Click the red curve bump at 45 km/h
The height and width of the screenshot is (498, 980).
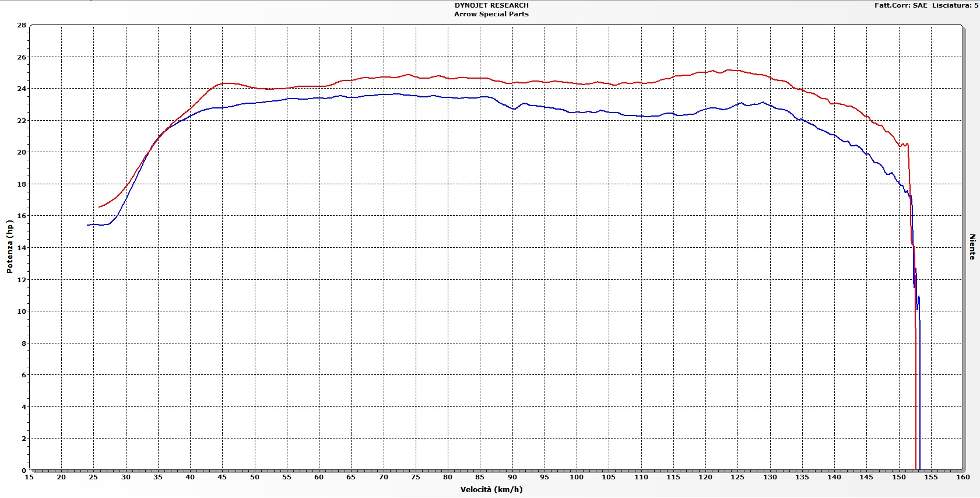point(223,83)
